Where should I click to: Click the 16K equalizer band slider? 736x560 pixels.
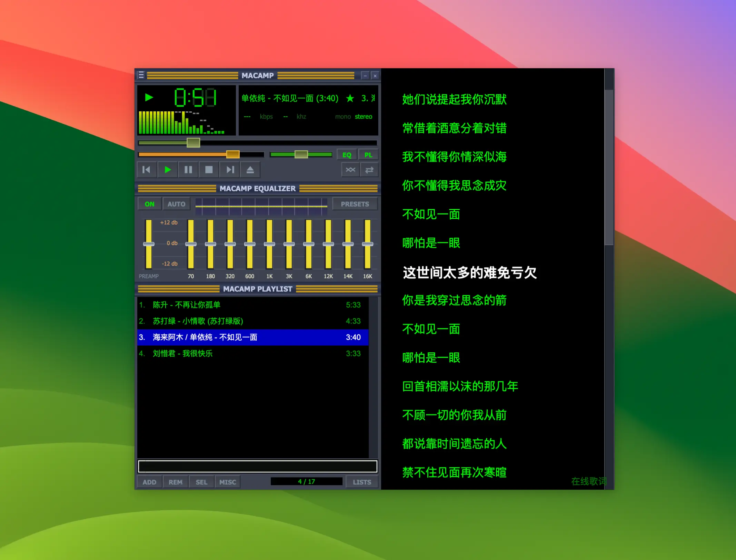368,244
